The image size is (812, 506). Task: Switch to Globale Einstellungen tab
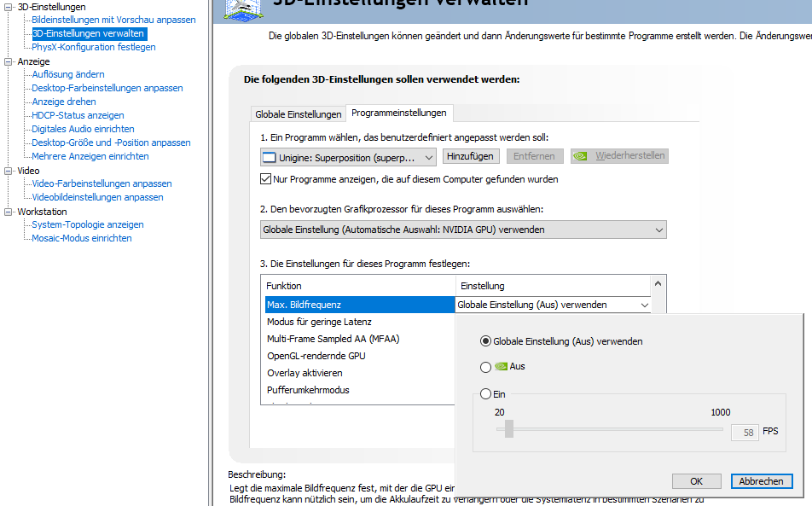point(299,114)
